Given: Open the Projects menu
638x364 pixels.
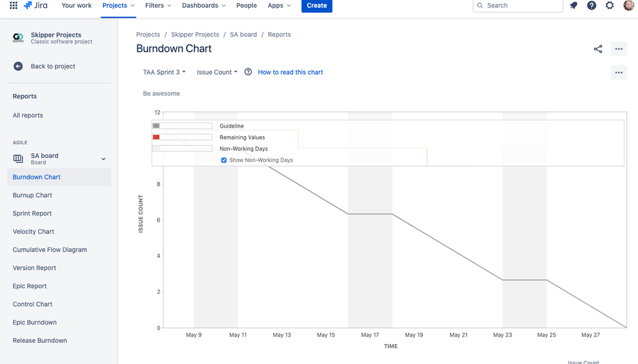Looking at the screenshot, I should tap(118, 5).
